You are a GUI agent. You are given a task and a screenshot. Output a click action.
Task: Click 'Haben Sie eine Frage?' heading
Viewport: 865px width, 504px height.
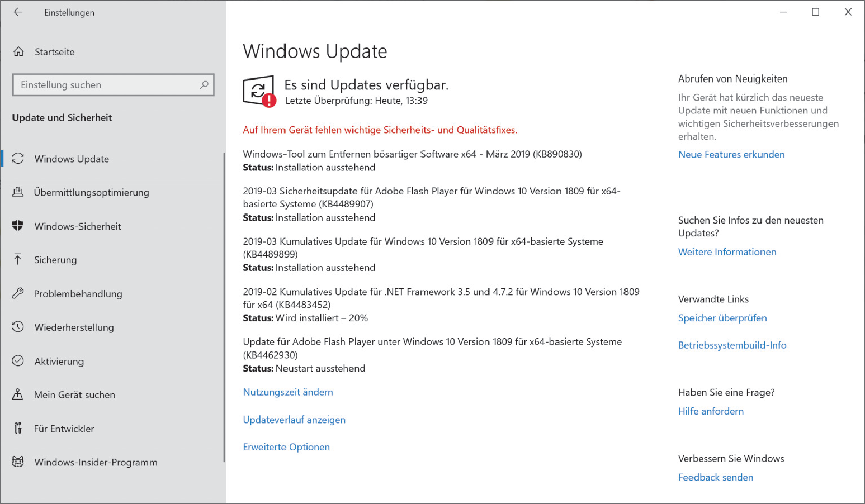point(726,393)
